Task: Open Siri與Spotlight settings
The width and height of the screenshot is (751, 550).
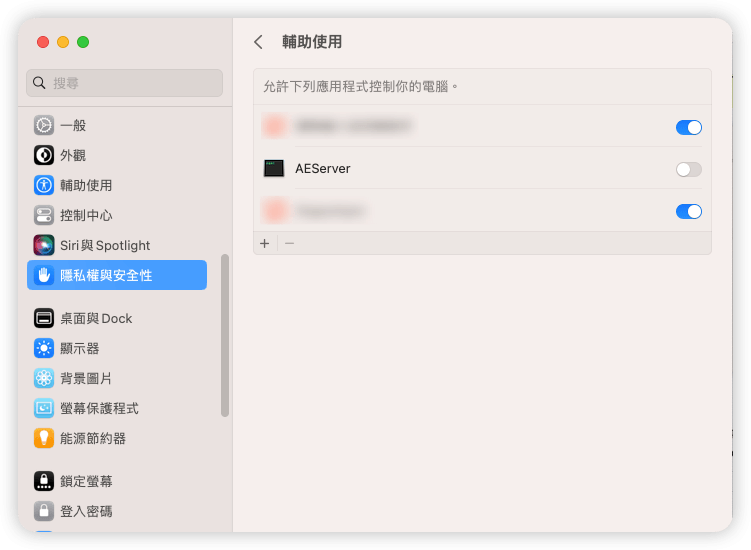Action: [117, 245]
